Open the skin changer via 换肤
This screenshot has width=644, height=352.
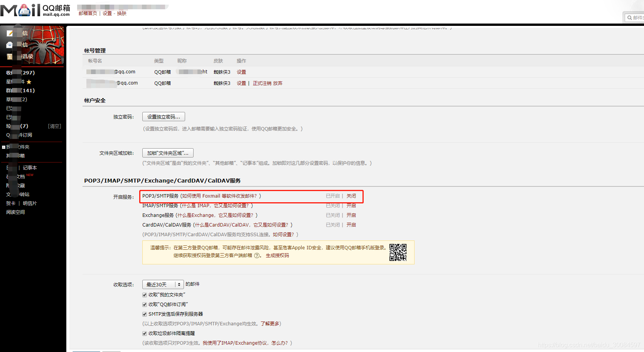[121, 13]
